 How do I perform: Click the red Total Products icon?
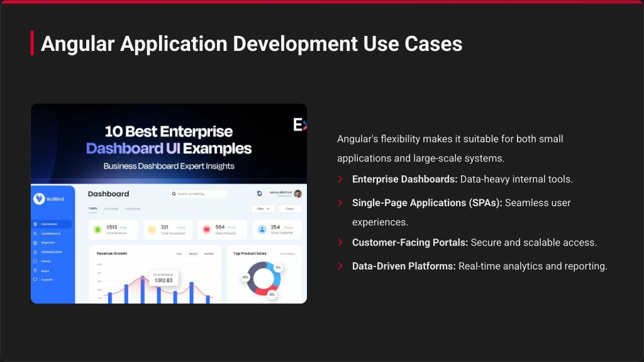point(207,229)
